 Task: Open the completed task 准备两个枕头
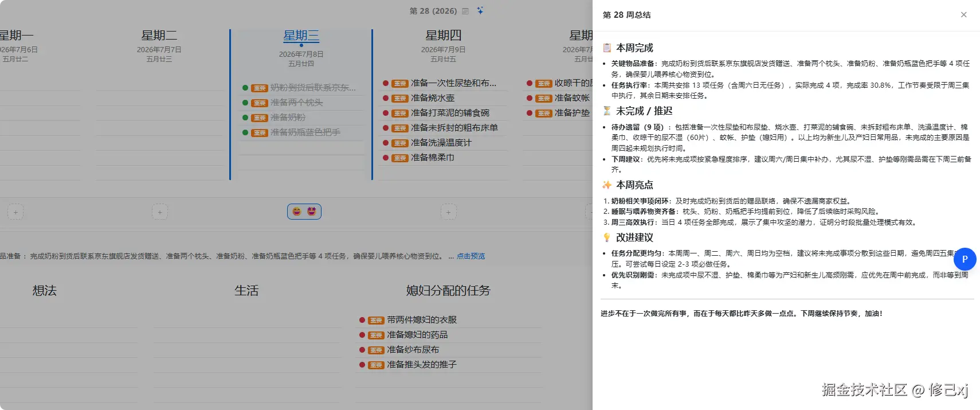[x=296, y=103]
